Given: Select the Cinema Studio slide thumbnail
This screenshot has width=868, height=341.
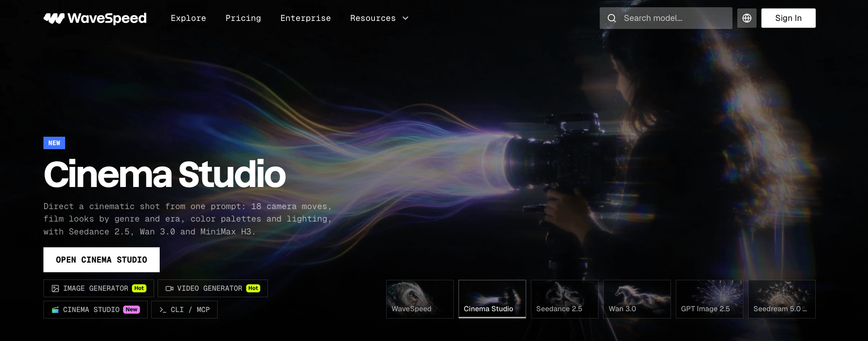Looking at the screenshot, I should [492, 299].
